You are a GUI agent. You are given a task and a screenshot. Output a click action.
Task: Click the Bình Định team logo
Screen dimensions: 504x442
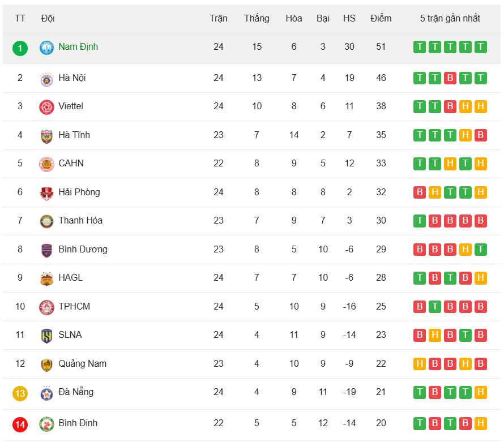46,424
